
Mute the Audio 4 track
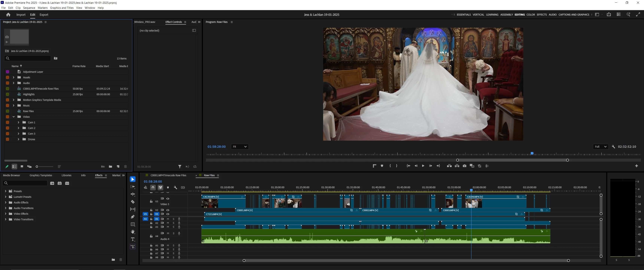(x=168, y=233)
